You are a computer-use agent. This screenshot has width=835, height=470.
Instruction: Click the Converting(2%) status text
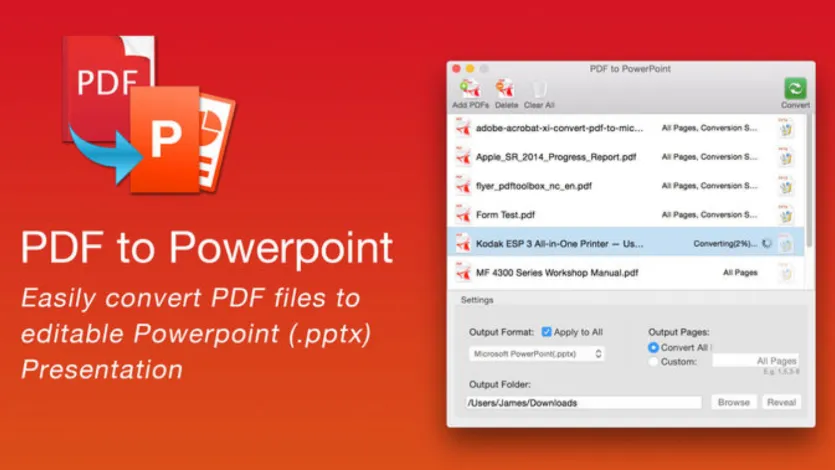pos(725,244)
